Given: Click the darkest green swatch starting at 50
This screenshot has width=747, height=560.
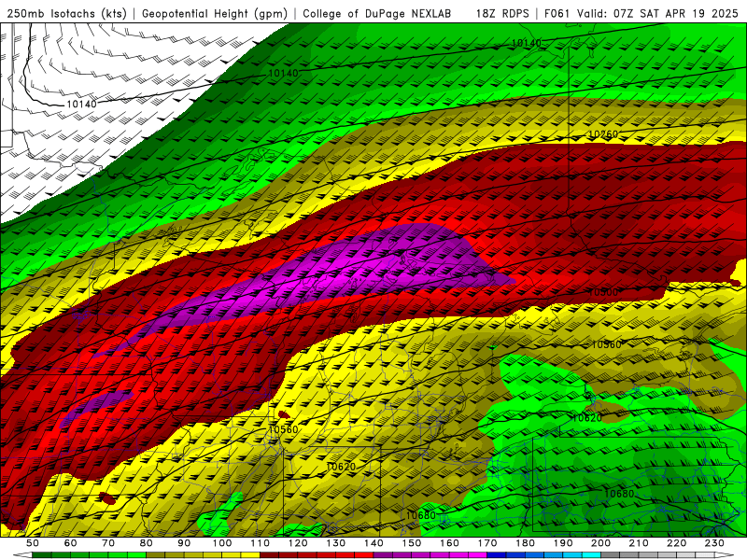Looking at the screenshot, I should pos(42,555).
